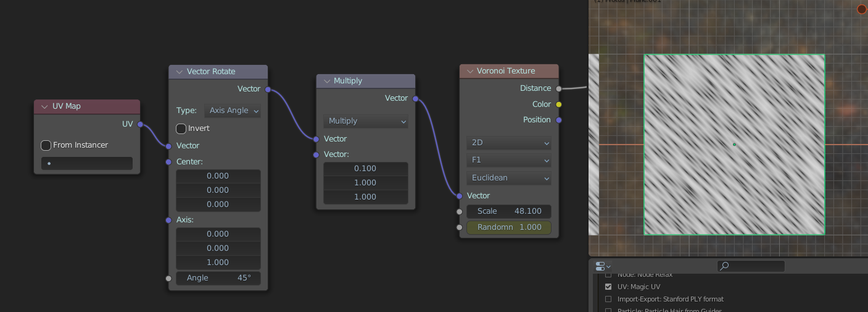Click the Voronoi Distance output socket
The image size is (868, 312).
[x=558, y=88]
